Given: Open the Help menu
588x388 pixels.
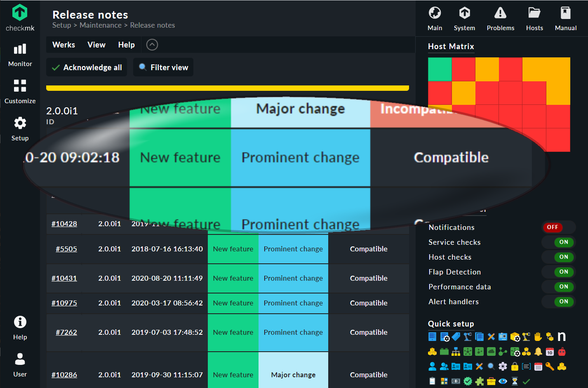Looking at the screenshot, I should (x=126, y=45).
